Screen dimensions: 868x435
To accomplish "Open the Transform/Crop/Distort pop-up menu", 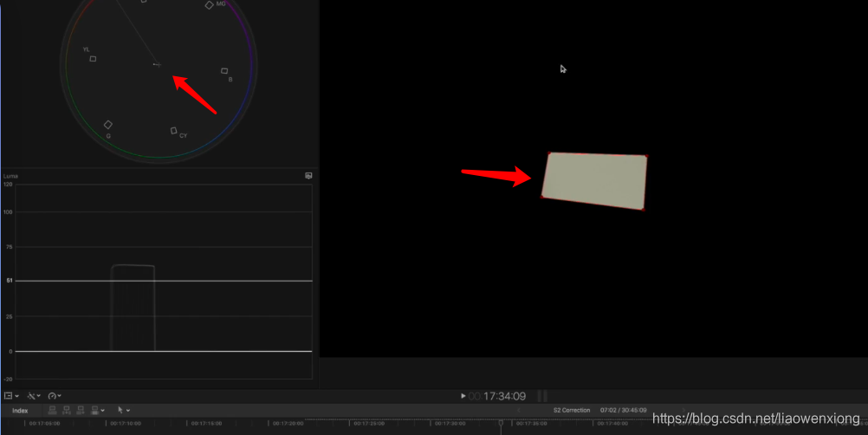I will (11, 396).
